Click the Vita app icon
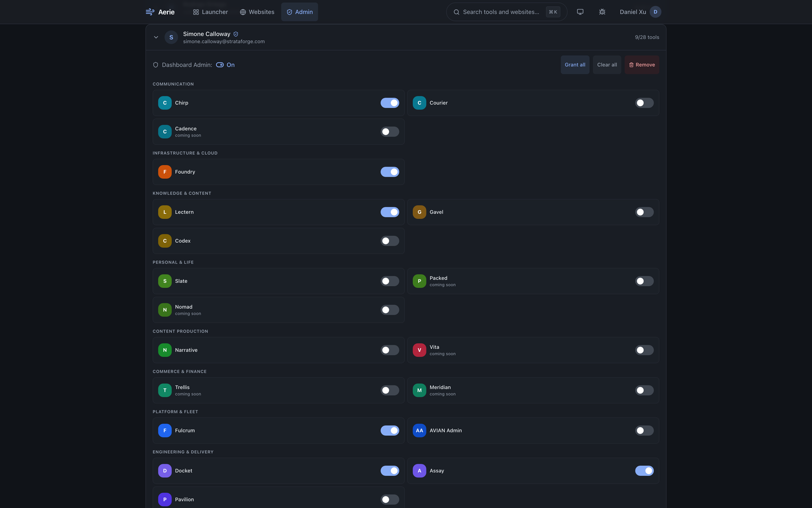The width and height of the screenshot is (812, 508). [x=420, y=350]
